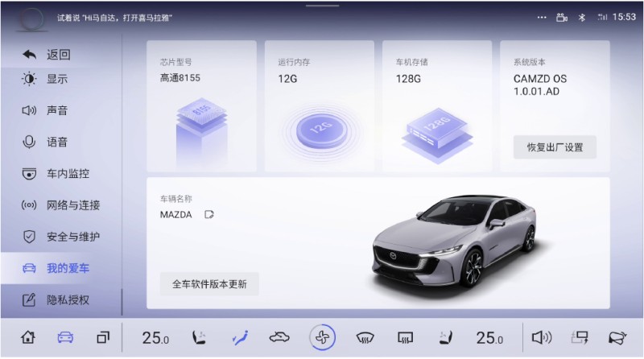Viewport: 644px width, 359px height.
Task: Tap the side mirror icon in bottom bar
Action: coord(617,337)
